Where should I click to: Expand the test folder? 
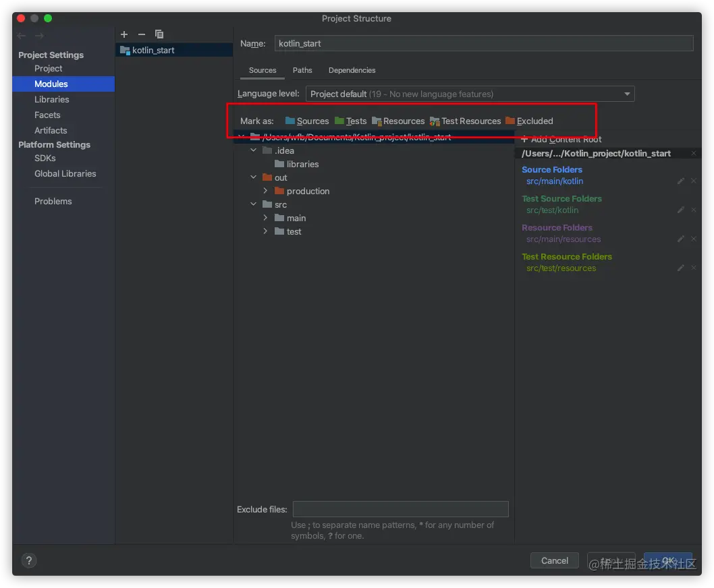(265, 231)
